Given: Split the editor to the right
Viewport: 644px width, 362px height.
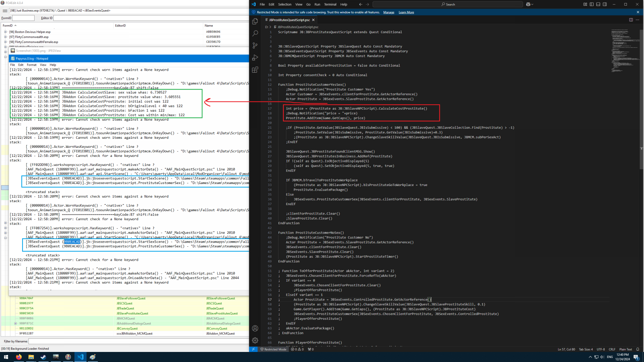Looking at the screenshot, I should coord(631,20).
